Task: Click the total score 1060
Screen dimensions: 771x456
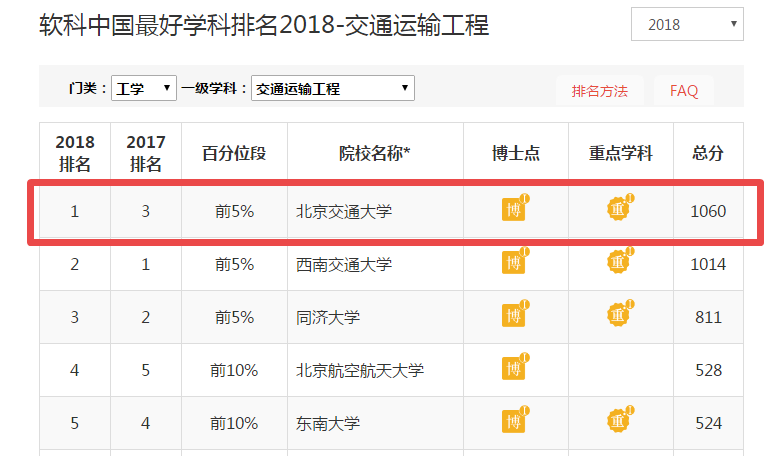Action: pyautogui.click(x=708, y=212)
